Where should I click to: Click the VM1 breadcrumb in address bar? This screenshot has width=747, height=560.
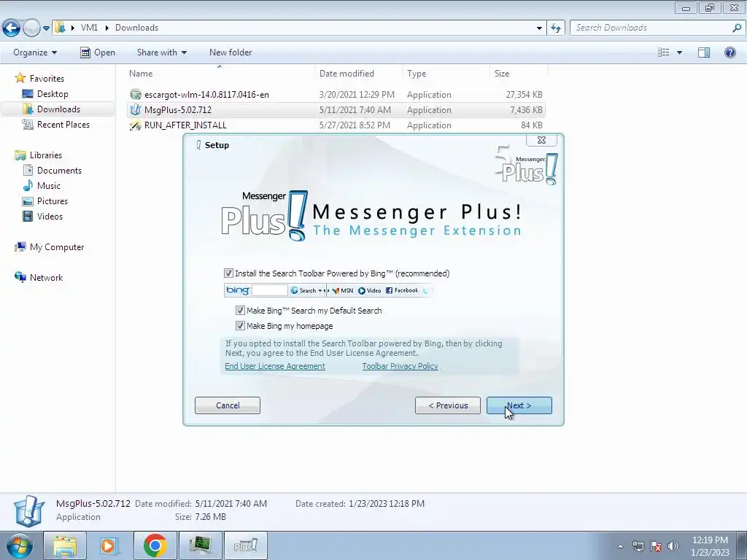point(89,28)
